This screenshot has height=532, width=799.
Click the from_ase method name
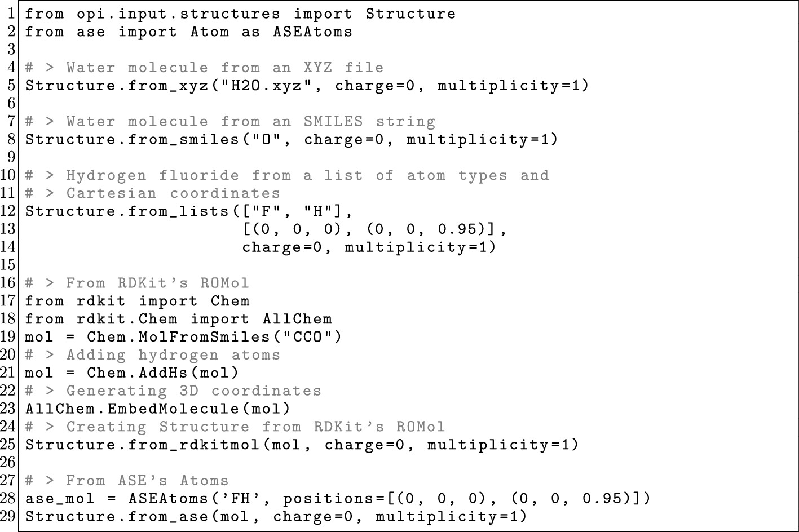(x=169, y=517)
